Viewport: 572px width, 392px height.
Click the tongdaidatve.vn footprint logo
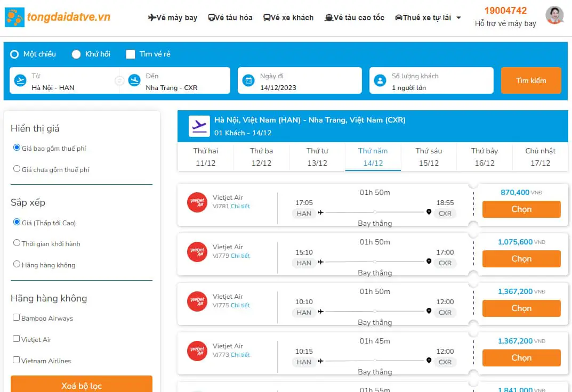tap(14, 18)
